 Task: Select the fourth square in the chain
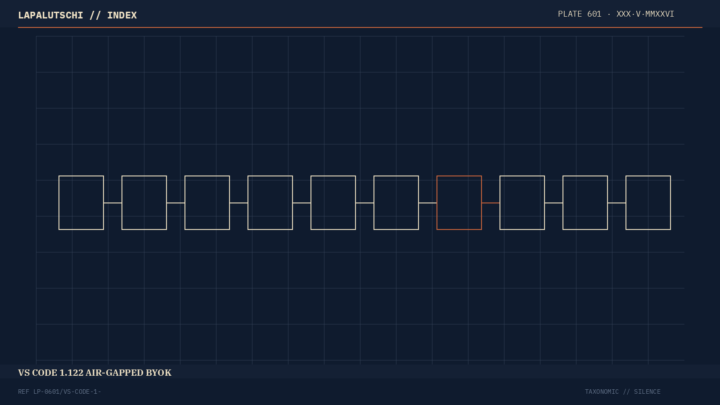tap(270, 202)
